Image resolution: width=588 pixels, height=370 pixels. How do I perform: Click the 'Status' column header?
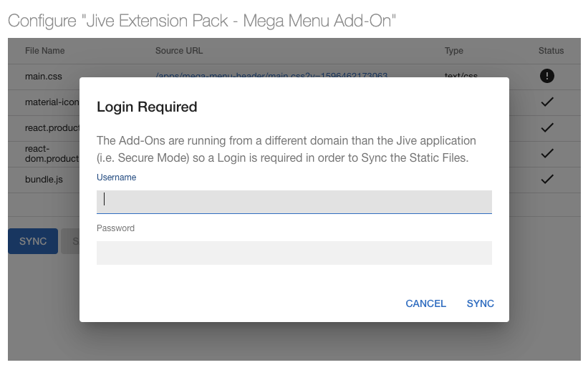pyautogui.click(x=551, y=51)
